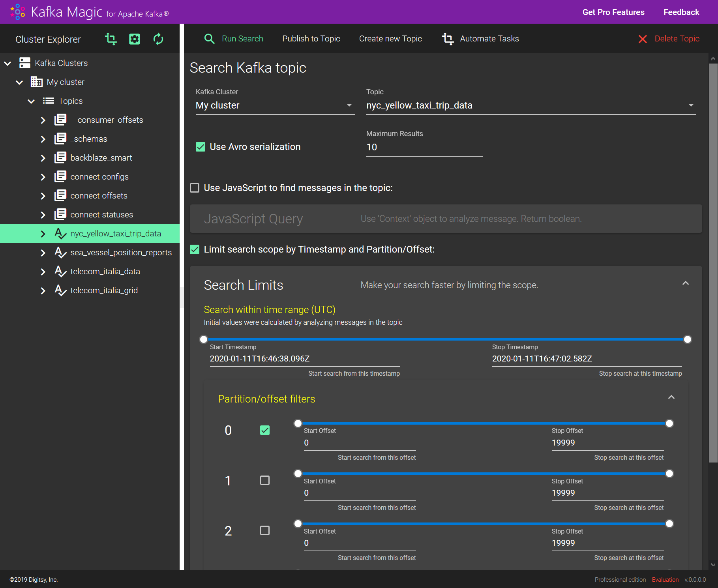
Task: Click the time range stop slider handle
Action: click(688, 339)
